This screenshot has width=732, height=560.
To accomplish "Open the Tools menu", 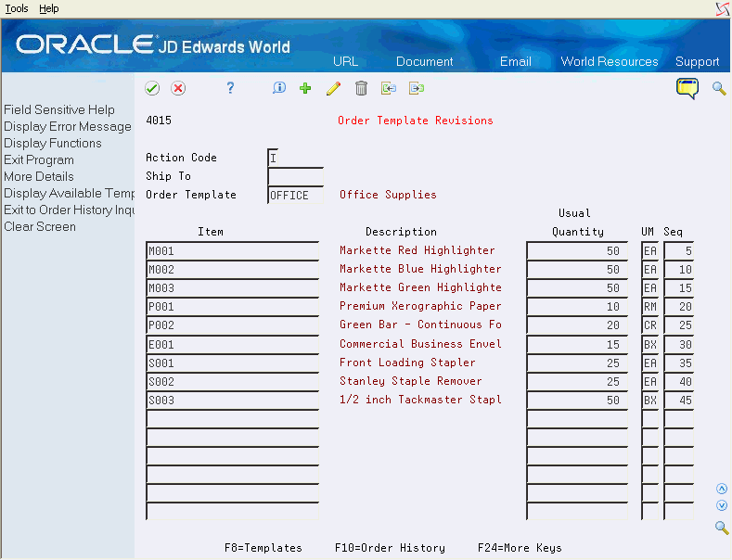I will (x=17, y=8).
